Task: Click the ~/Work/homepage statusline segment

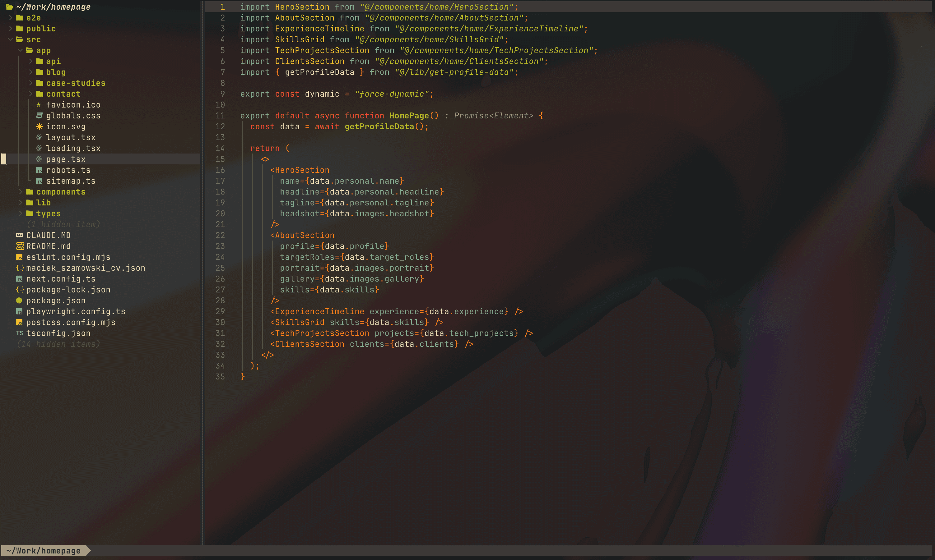Action: [44, 551]
